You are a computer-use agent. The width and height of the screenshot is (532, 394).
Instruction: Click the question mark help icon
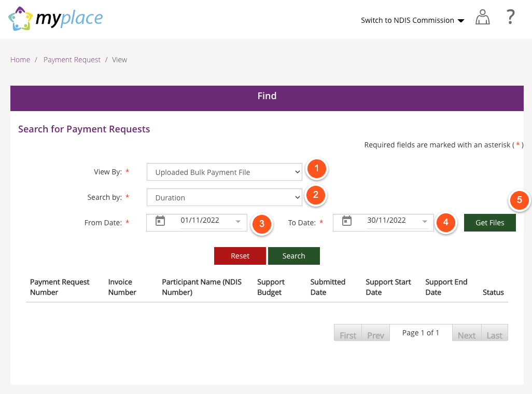(510, 18)
